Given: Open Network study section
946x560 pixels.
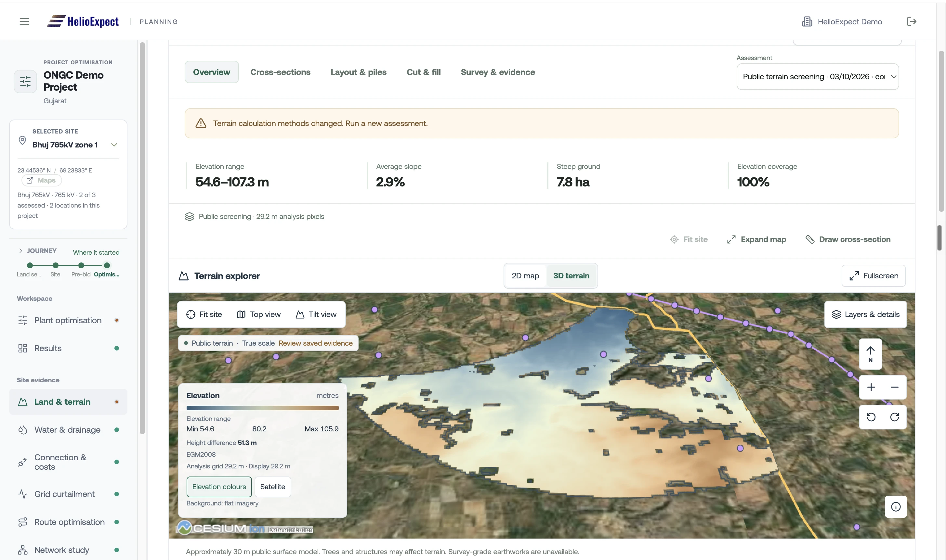Looking at the screenshot, I should tap(68, 550).
